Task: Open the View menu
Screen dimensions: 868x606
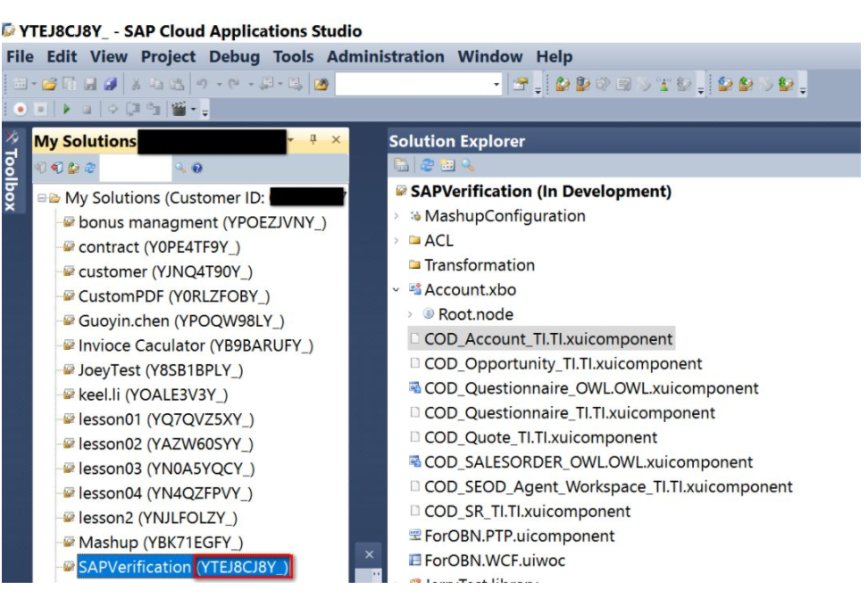Action: [109, 56]
